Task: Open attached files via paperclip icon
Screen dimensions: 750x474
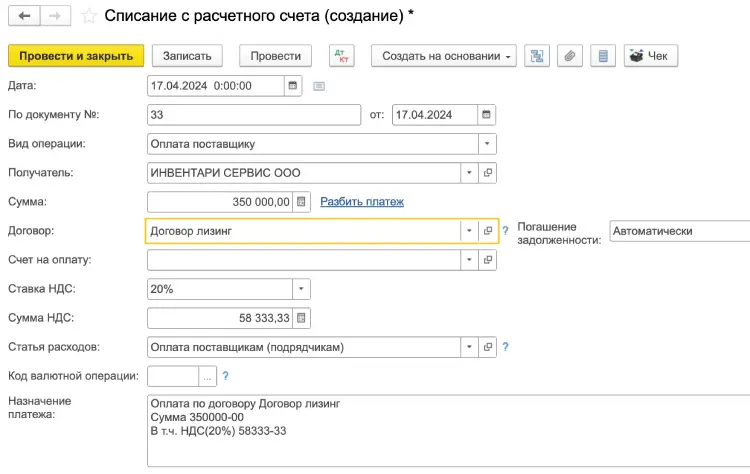Action: [x=569, y=56]
